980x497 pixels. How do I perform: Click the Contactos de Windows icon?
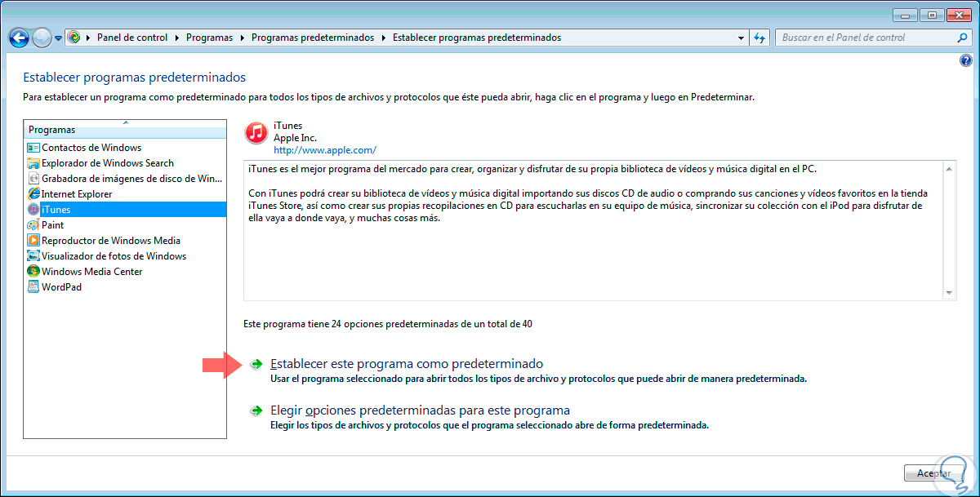(x=33, y=148)
